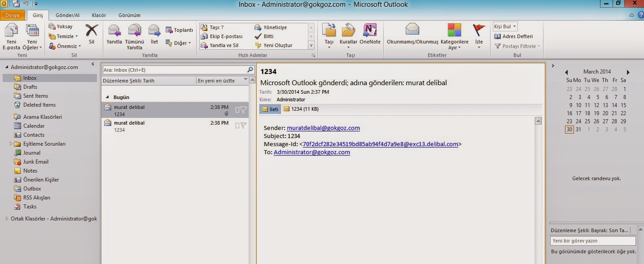Click Tümünü Yanıtla reply all icon
This screenshot has height=264, width=644.
(135, 31)
